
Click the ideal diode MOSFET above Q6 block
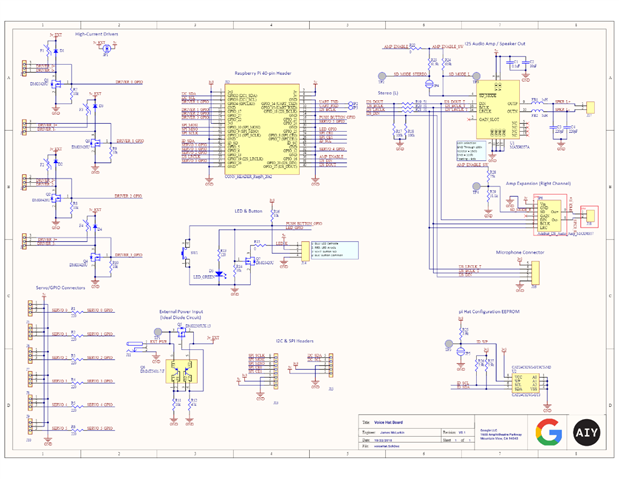point(182,331)
